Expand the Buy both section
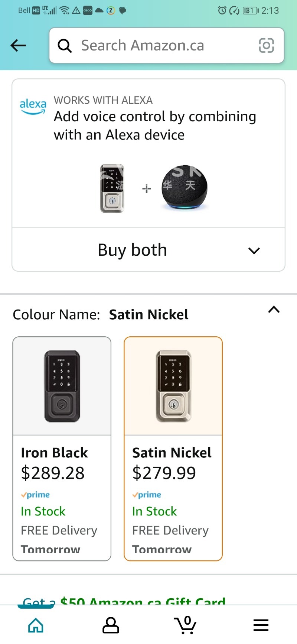Screen dimensions: 297x644 point(132,250)
